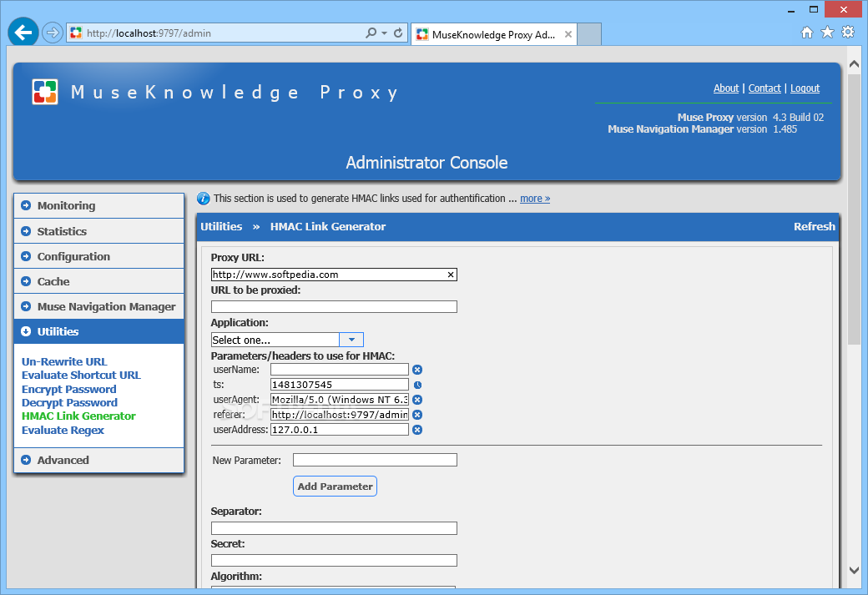868x595 pixels.
Task: Remove the userAddress parameter with its X icon
Action: pyautogui.click(x=417, y=430)
